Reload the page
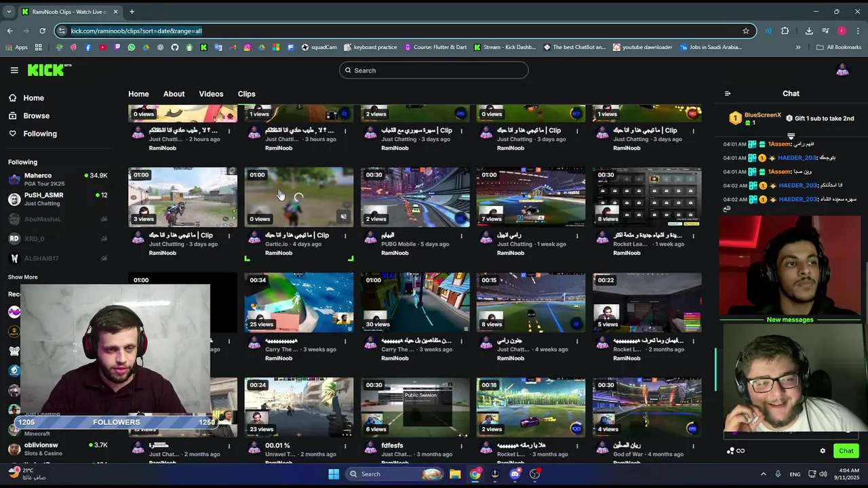The width and height of the screenshot is (868, 488). [x=42, y=30]
